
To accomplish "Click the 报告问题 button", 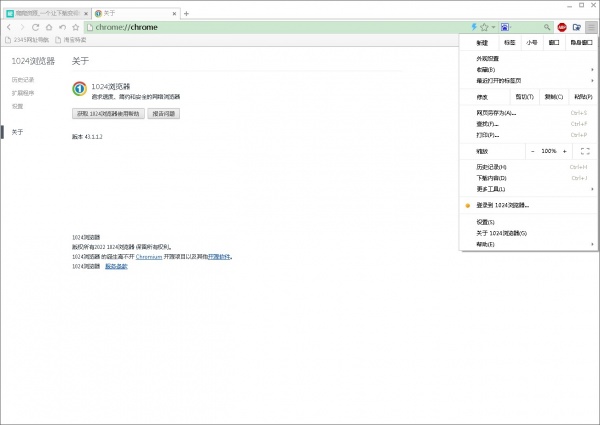I will [x=166, y=114].
